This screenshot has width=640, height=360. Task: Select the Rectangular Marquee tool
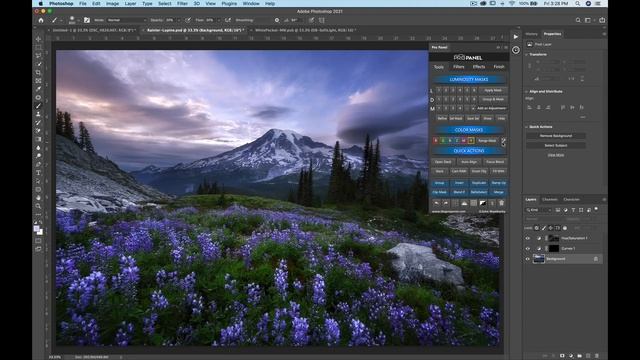(38, 47)
